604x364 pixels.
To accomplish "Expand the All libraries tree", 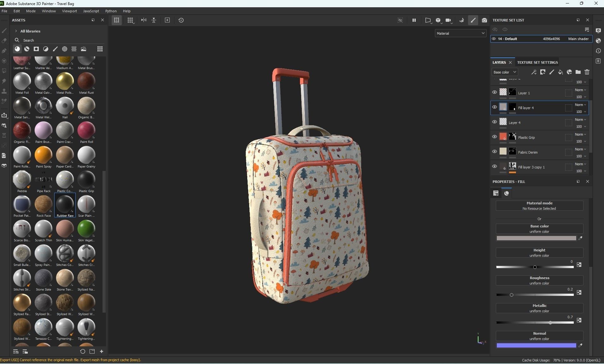I will click(x=16, y=31).
